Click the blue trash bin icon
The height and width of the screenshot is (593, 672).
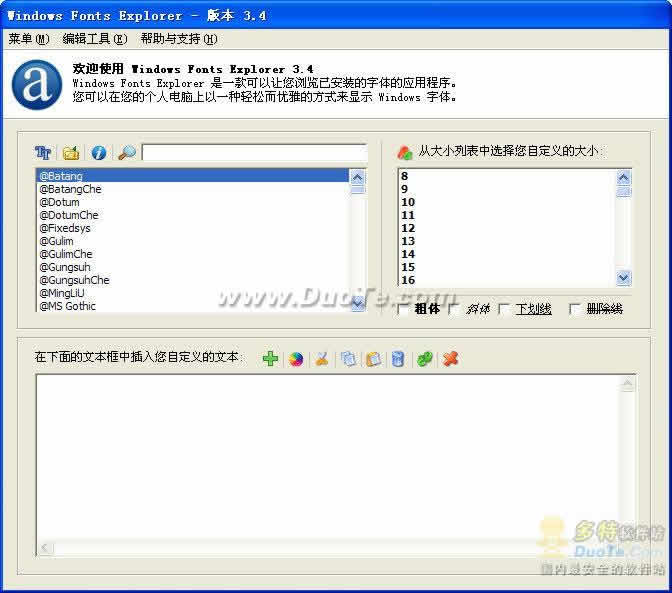(x=398, y=359)
